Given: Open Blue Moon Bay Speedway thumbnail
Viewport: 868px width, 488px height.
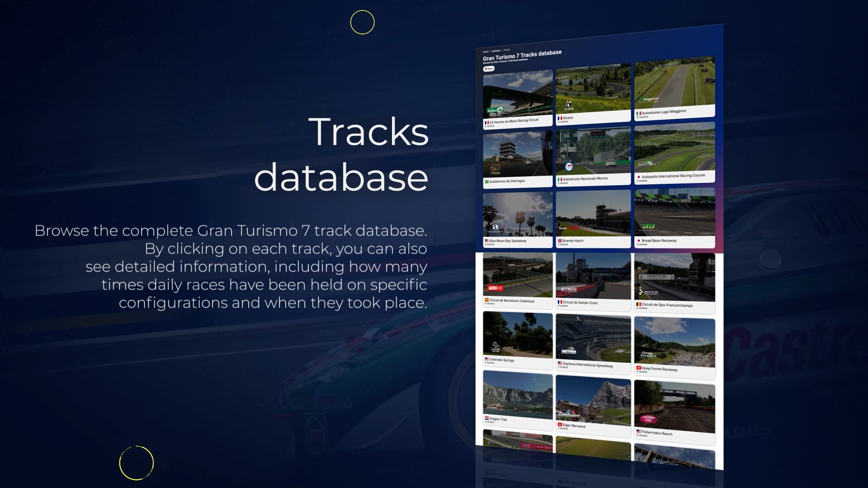Looking at the screenshot, I should click(518, 215).
